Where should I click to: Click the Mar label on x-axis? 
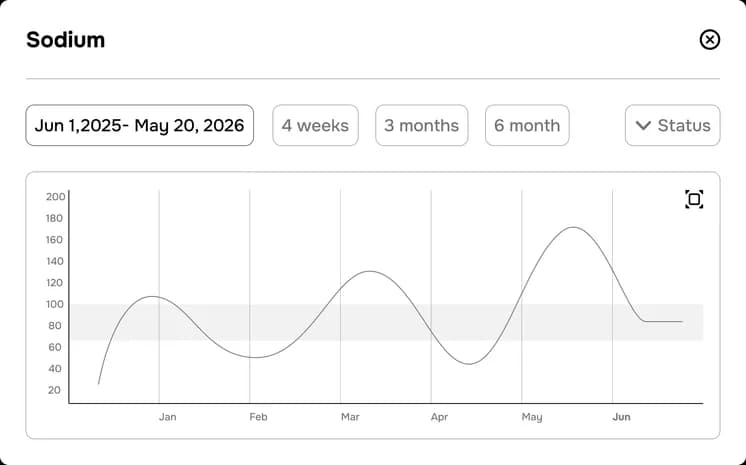pos(350,417)
